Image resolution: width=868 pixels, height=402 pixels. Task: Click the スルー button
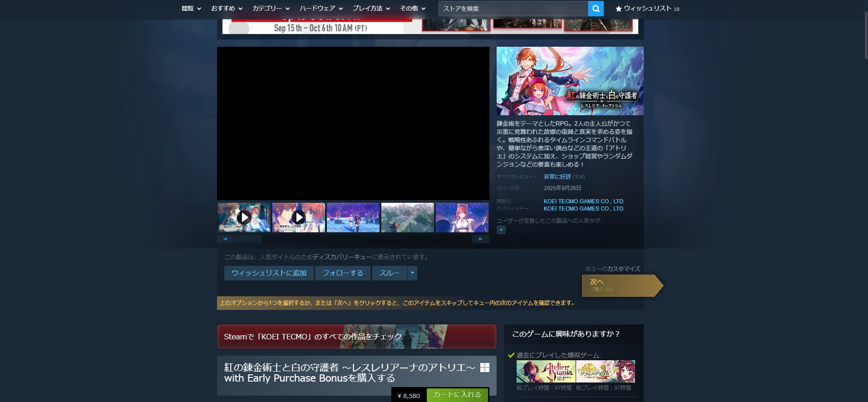click(x=390, y=273)
